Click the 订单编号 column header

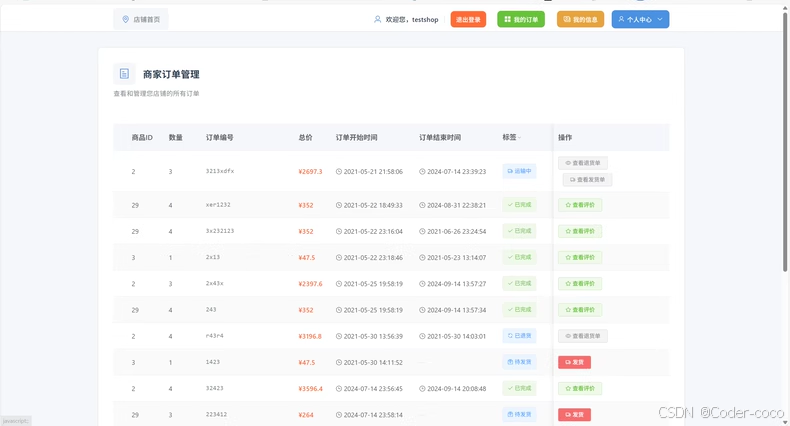219,137
